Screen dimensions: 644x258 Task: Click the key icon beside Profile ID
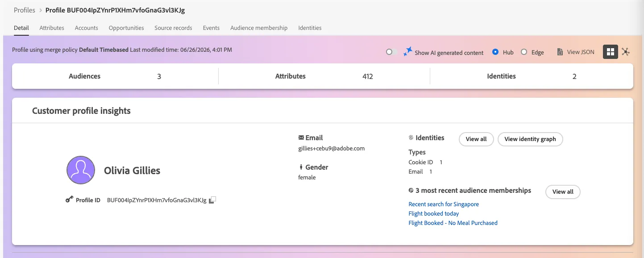[x=69, y=200]
